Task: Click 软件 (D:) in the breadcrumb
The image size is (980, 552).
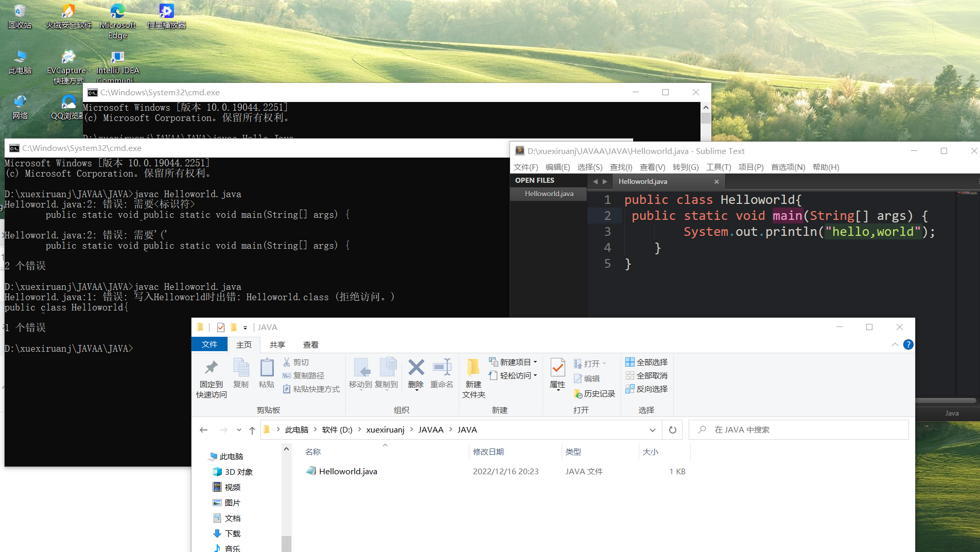Action: click(337, 430)
